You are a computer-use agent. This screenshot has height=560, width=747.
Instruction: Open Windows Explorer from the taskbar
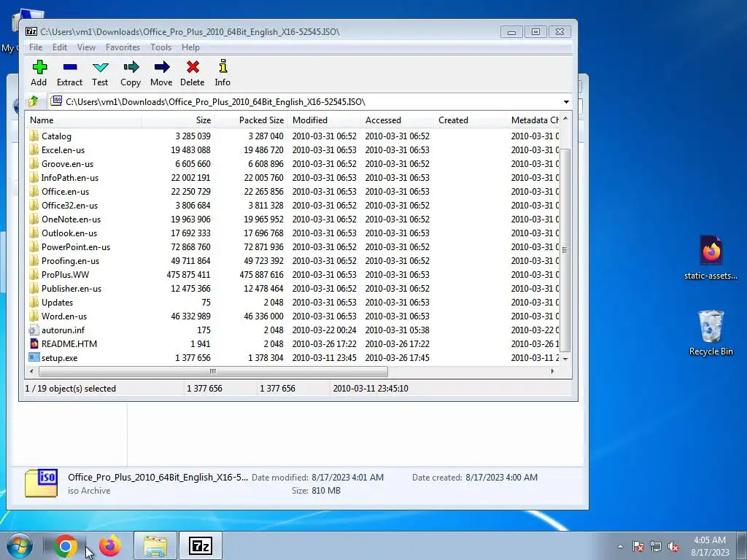(155, 545)
